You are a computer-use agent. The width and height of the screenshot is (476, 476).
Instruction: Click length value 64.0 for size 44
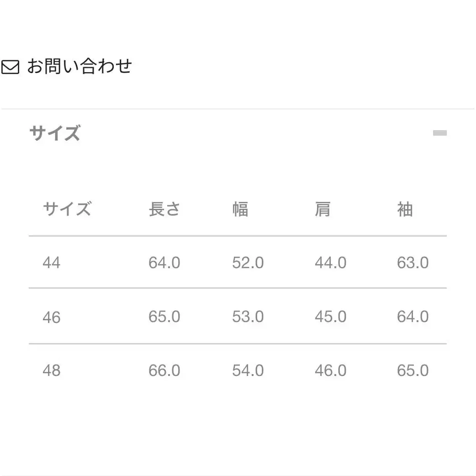tap(164, 263)
